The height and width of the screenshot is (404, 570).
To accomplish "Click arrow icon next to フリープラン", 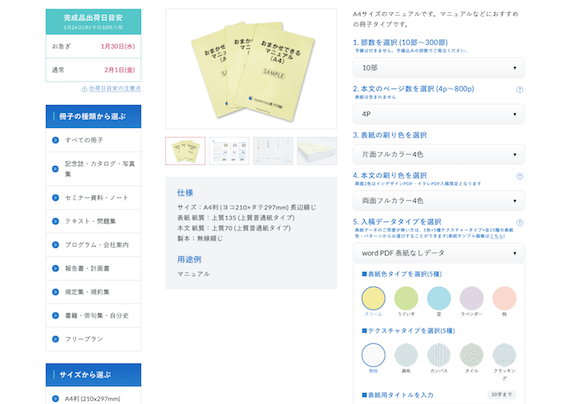I will (x=56, y=339).
